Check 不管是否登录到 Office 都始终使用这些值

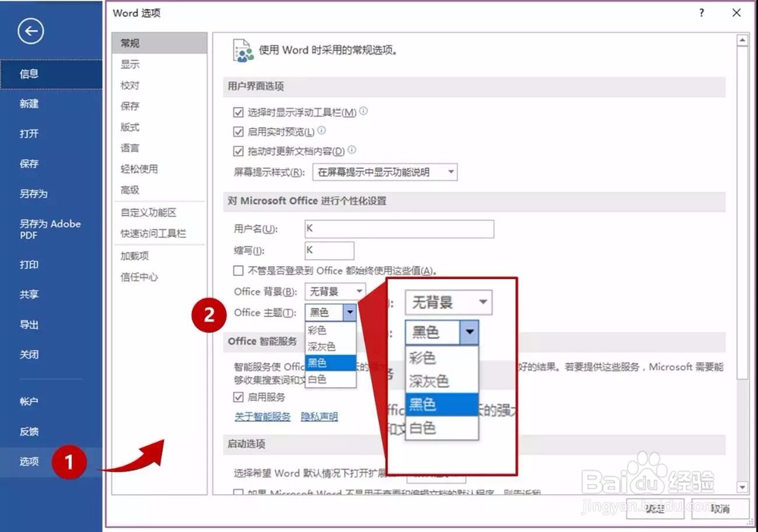tap(240, 271)
